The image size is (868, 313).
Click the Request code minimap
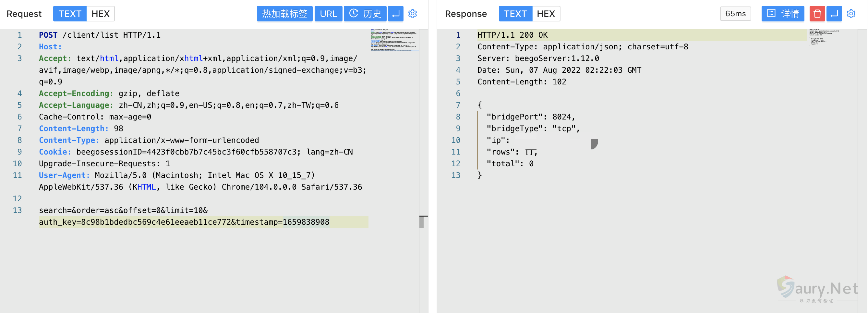[x=394, y=40]
